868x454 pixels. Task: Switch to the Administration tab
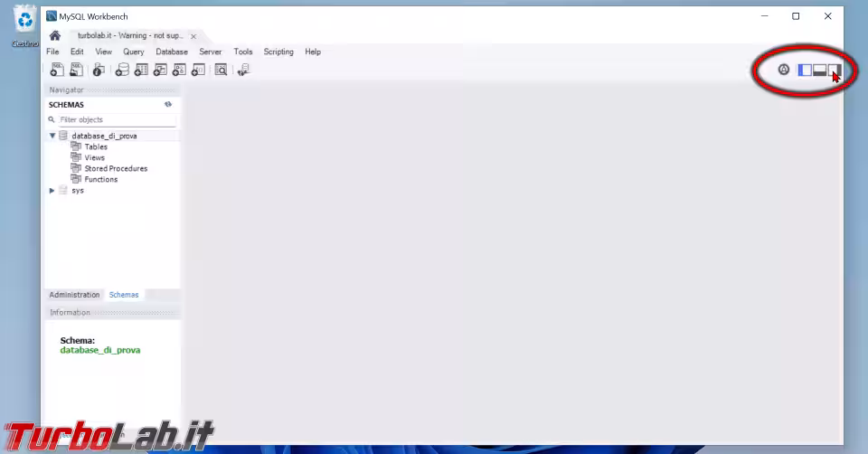74,295
